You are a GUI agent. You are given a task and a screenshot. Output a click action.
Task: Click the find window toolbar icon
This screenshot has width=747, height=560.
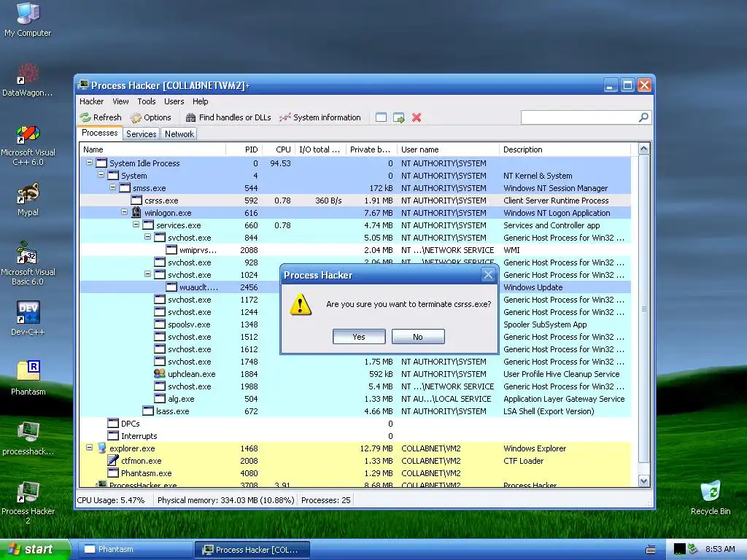click(x=381, y=117)
